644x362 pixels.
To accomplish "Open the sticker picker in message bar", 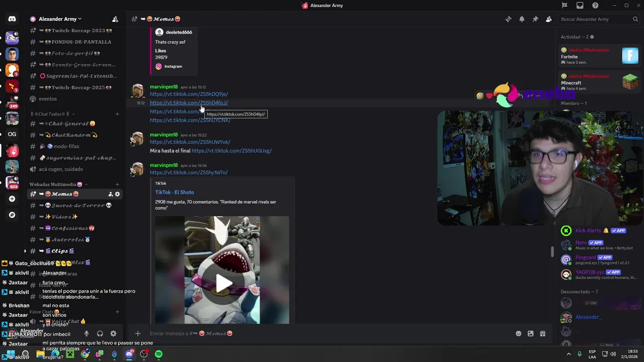I will click(530, 333).
